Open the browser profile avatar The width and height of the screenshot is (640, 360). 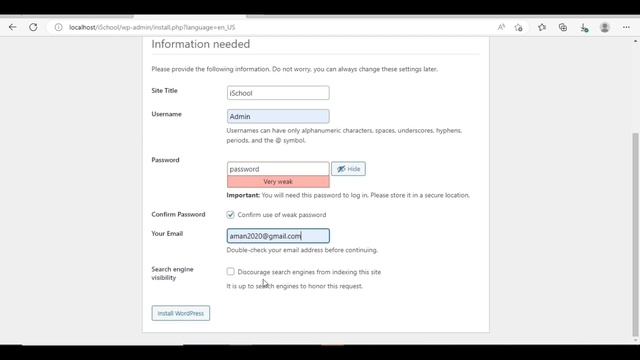(x=604, y=27)
